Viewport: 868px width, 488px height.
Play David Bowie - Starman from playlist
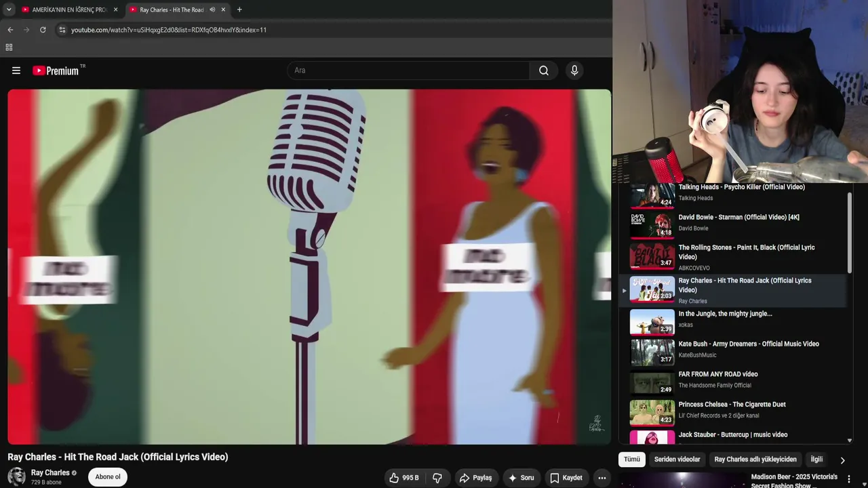(x=739, y=218)
